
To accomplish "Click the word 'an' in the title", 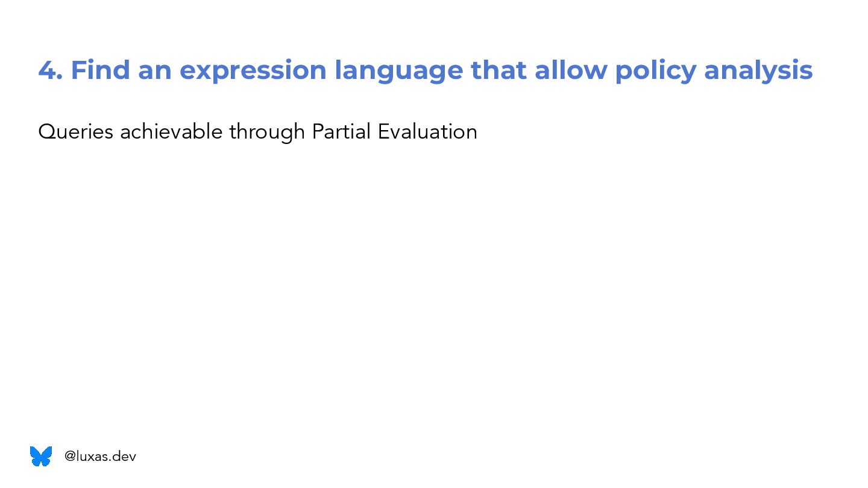I will pos(155,70).
